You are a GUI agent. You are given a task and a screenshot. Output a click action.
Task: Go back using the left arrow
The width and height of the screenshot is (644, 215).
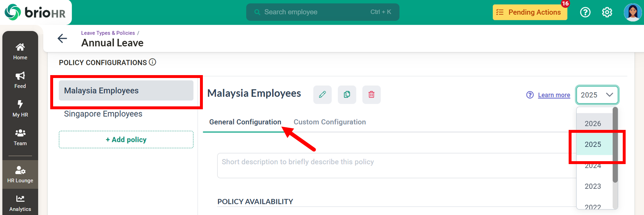pos(62,38)
